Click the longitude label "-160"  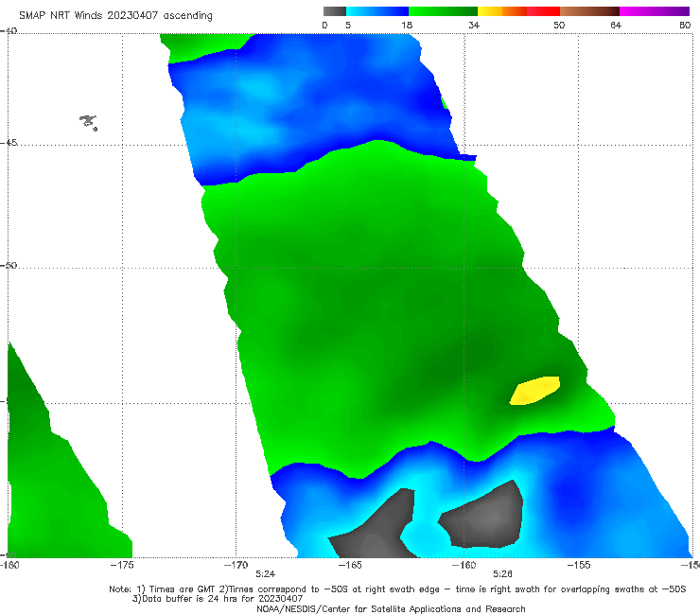pyautogui.click(x=464, y=565)
